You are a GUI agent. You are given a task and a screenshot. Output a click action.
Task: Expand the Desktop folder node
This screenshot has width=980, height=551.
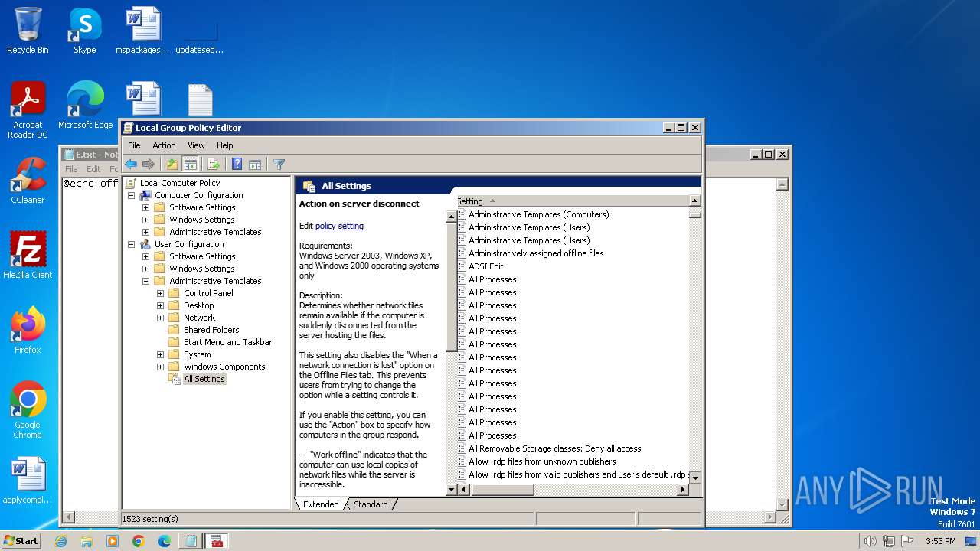(160, 305)
